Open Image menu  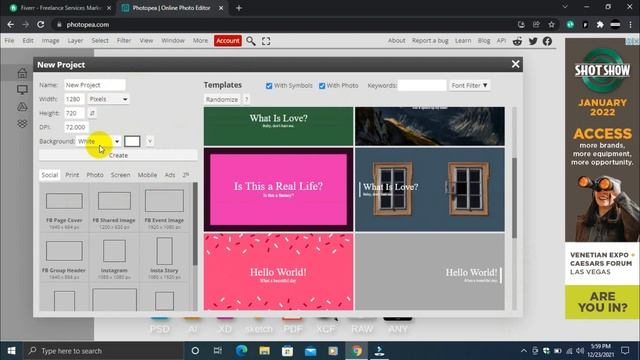pos(51,40)
